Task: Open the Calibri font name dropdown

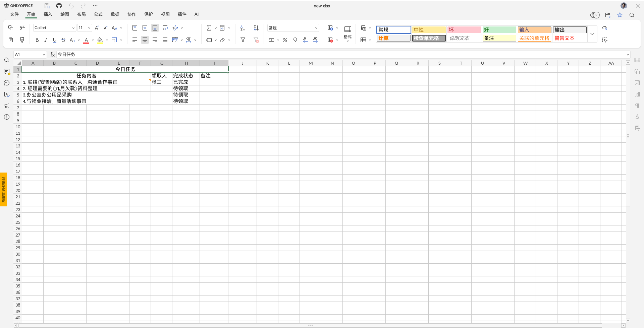Action: click(x=73, y=28)
